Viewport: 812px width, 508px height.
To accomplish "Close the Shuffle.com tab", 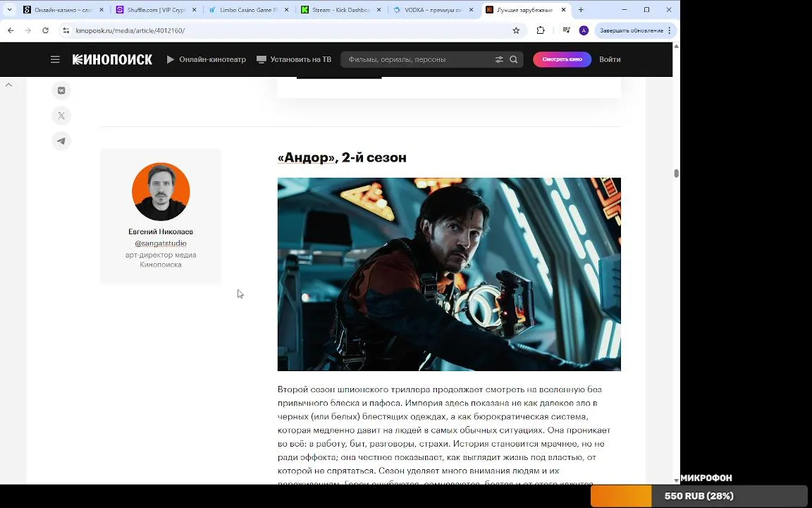I will tap(195, 10).
